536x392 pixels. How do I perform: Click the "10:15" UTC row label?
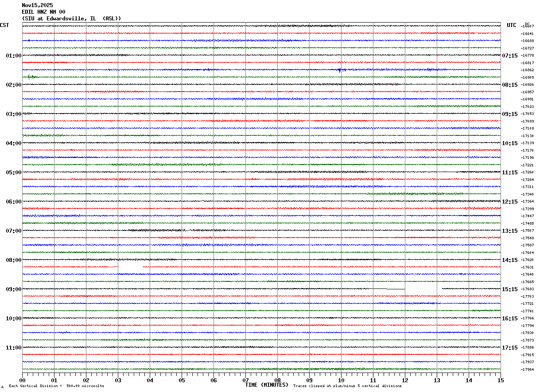click(510, 143)
